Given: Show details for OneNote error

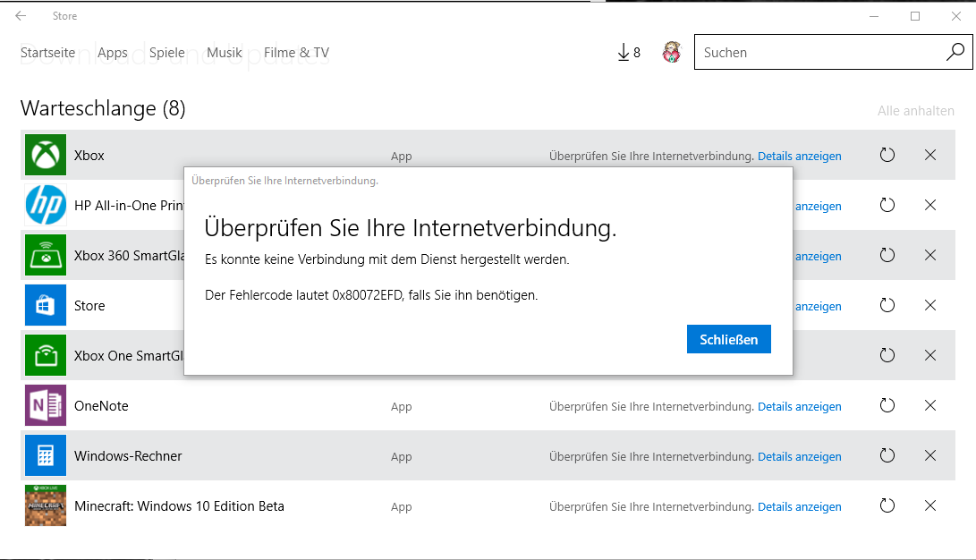Looking at the screenshot, I should tap(799, 406).
